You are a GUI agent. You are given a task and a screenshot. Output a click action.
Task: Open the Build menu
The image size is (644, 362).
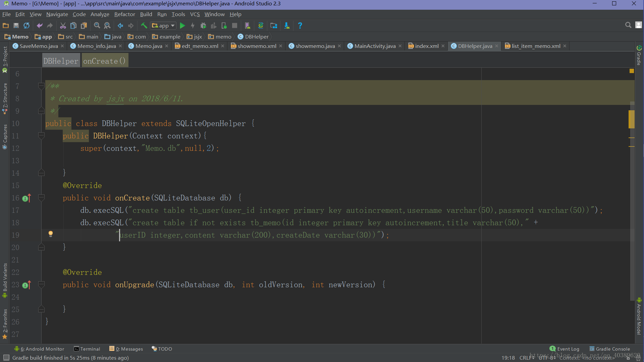coord(146,14)
